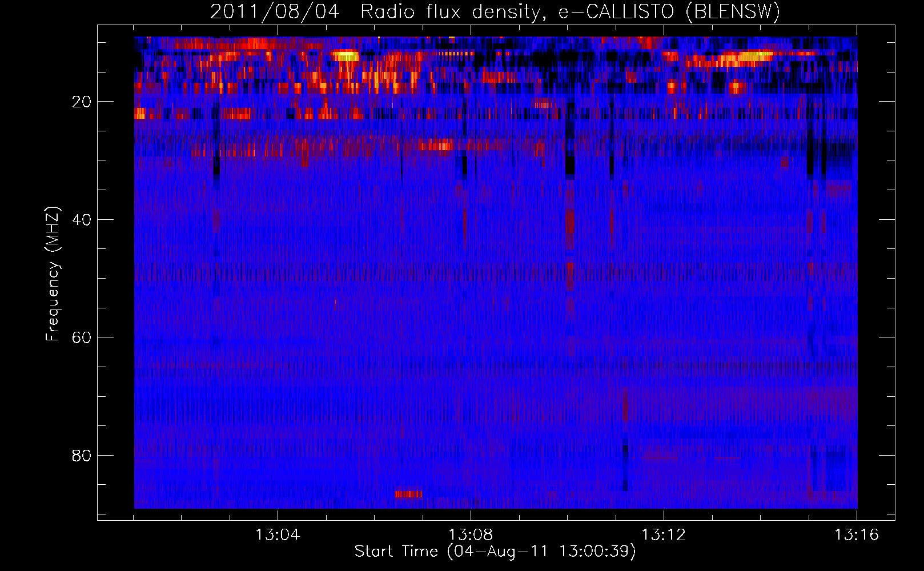Click the short red burst near 87 MHz
Viewport: 924px width, 571px height.
[408, 494]
